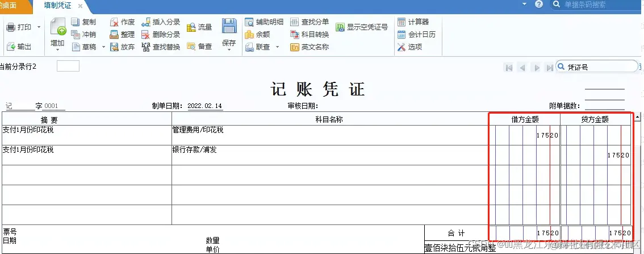Click 显示空凭证号 tool
This screenshot has height=254, width=644.
[361, 27]
